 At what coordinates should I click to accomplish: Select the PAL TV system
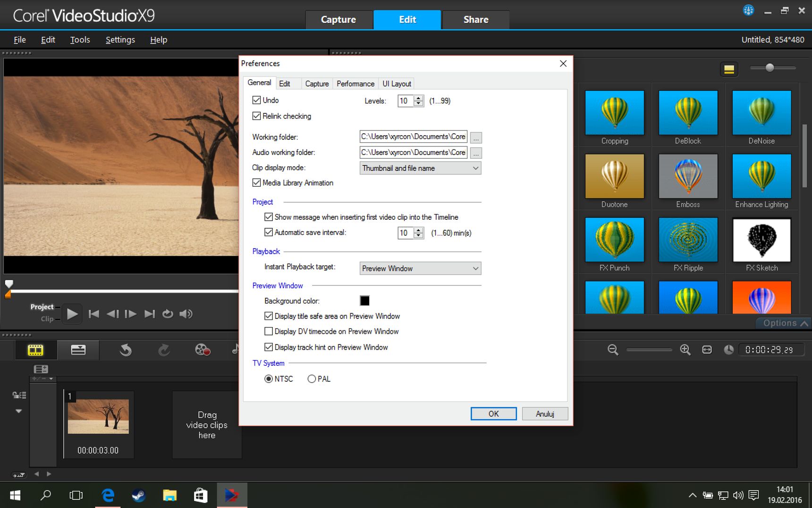tap(312, 379)
